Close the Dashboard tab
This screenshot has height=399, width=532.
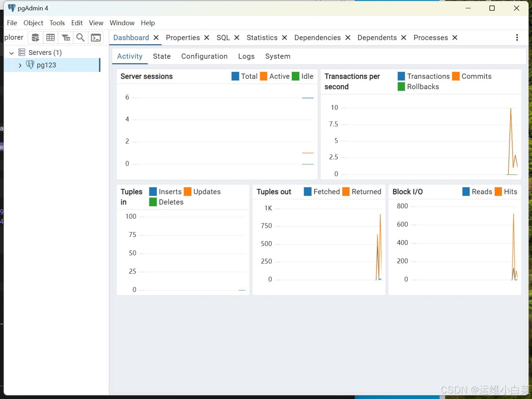point(156,38)
